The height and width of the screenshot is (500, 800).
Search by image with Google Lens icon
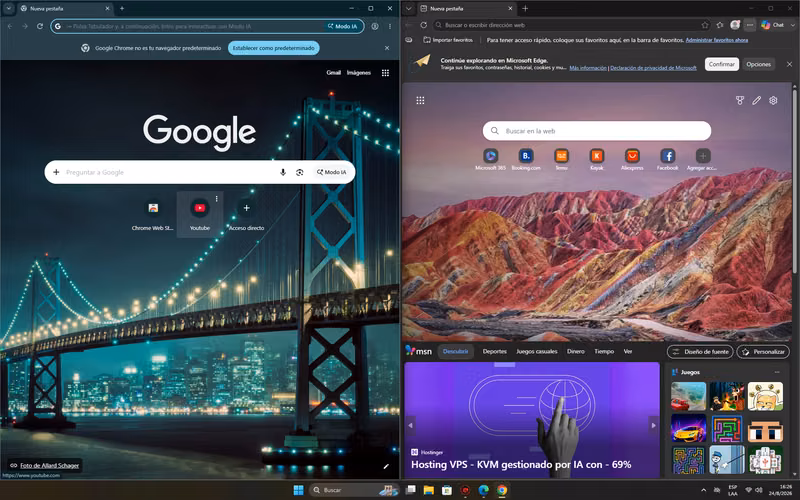299,172
